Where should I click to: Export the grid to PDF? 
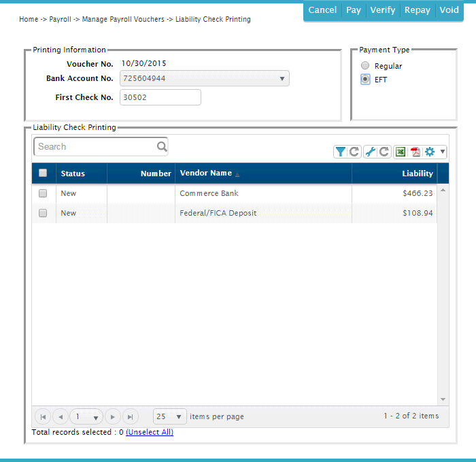pos(415,152)
